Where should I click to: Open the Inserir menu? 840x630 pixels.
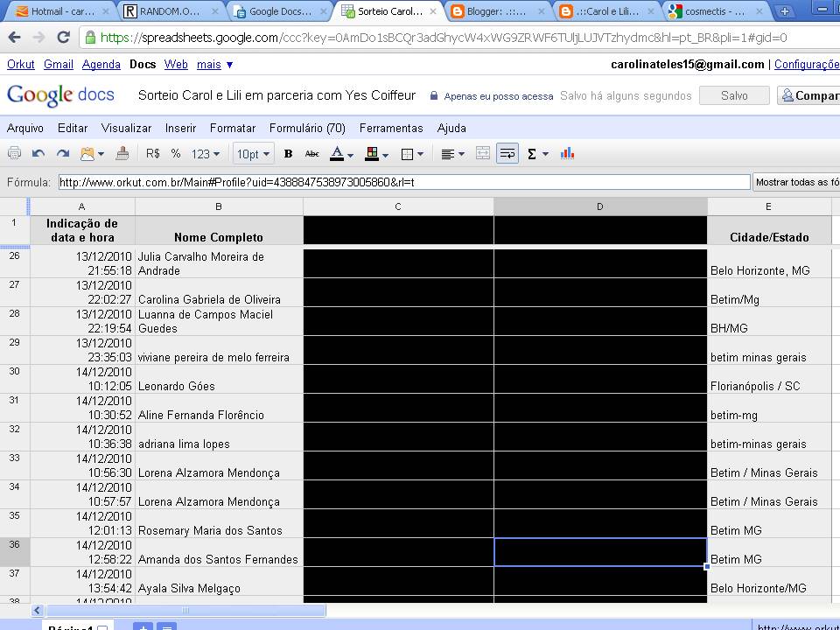coord(180,128)
